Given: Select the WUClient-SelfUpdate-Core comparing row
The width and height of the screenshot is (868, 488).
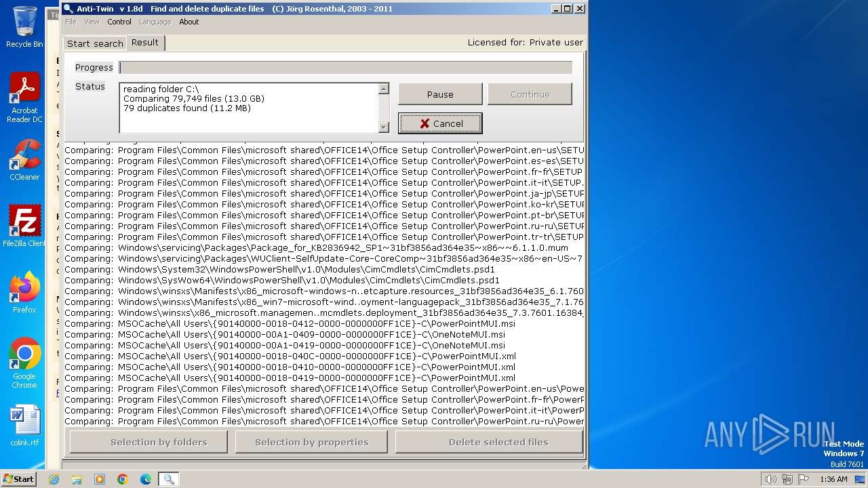Looking at the screenshot, I should [x=324, y=258].
